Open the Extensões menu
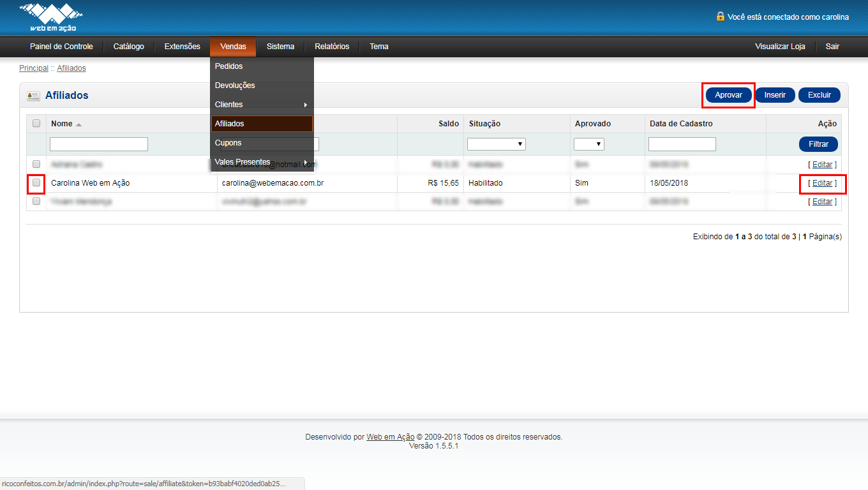868x490 pixels. [x=183, y=47]
